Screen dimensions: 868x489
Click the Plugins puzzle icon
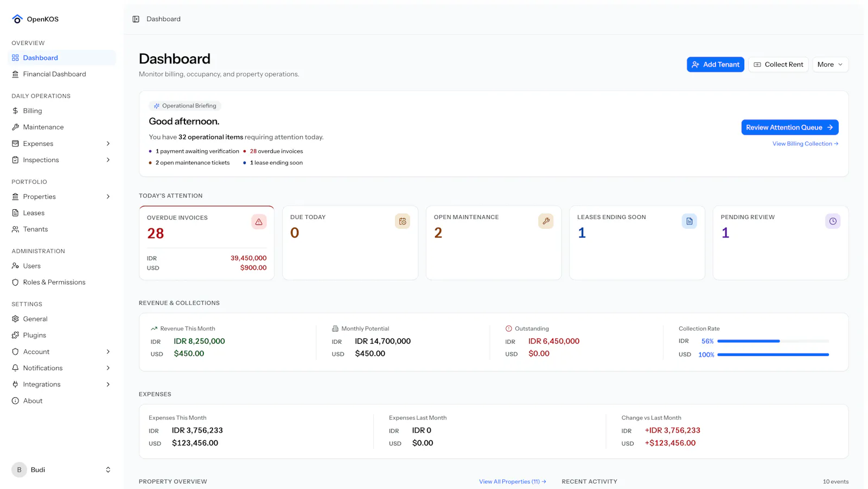(15, 336)
